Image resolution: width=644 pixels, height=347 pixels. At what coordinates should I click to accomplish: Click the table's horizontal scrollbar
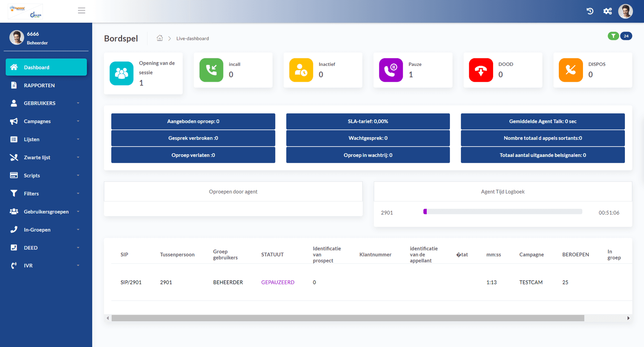tap(348, 318)
